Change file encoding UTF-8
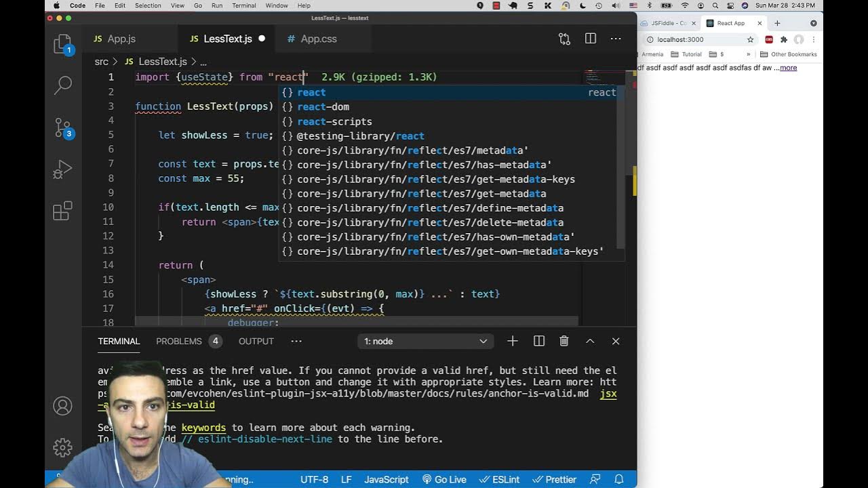 [x=315, y=479]
